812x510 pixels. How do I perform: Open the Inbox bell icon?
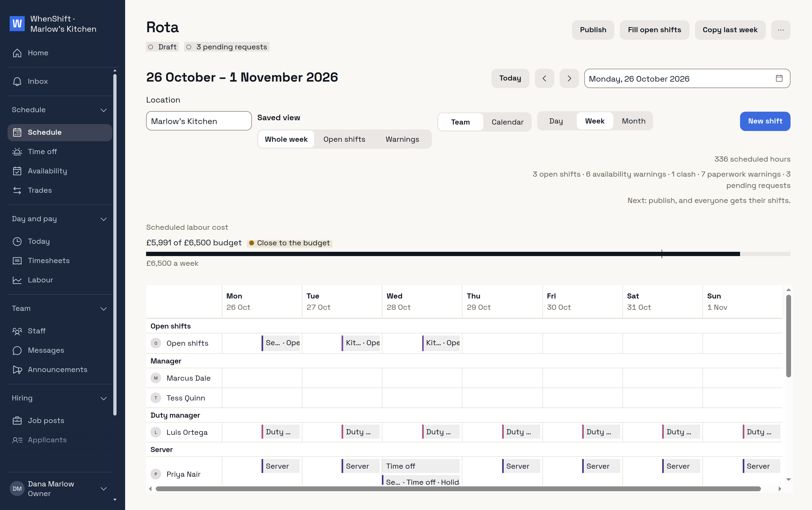(17, 82)
